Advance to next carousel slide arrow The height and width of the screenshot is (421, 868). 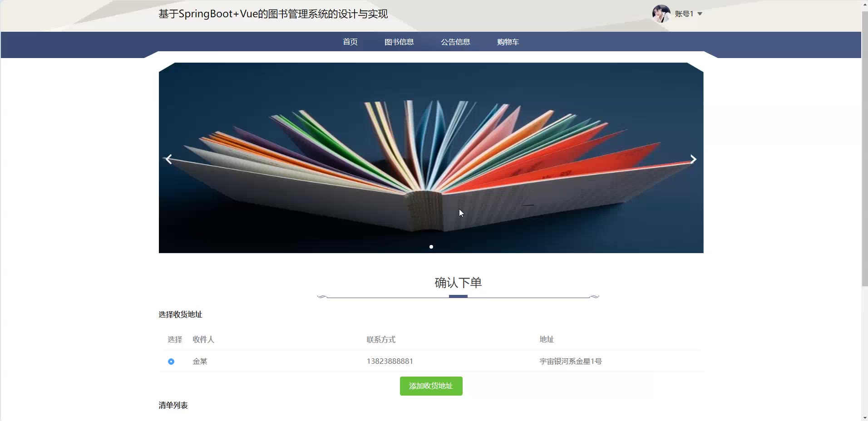click(693, 159)
